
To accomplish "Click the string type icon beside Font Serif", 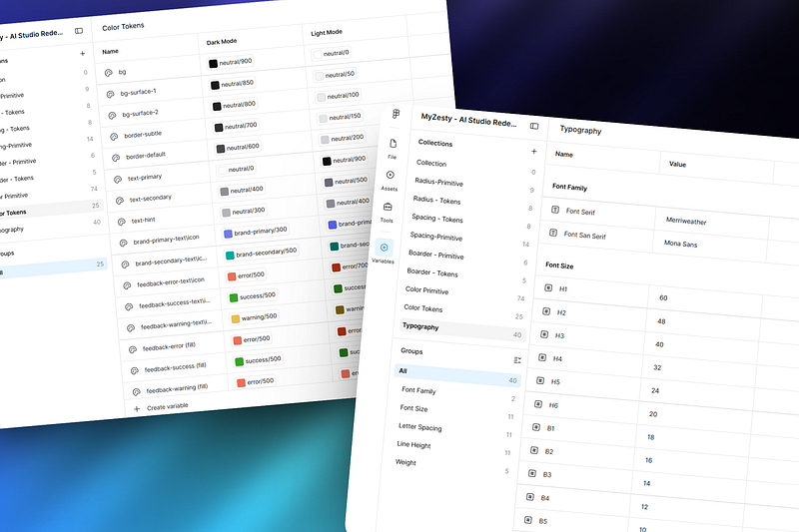I will [555, 210].
